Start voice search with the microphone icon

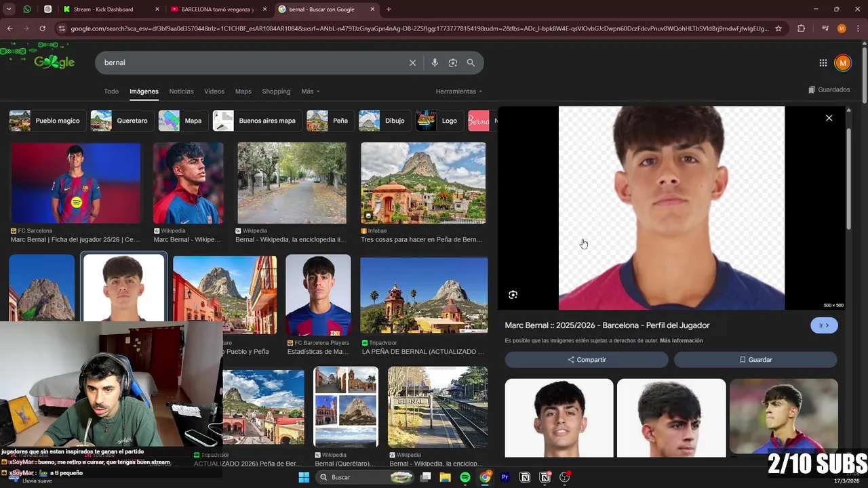(x=435, y=62)
